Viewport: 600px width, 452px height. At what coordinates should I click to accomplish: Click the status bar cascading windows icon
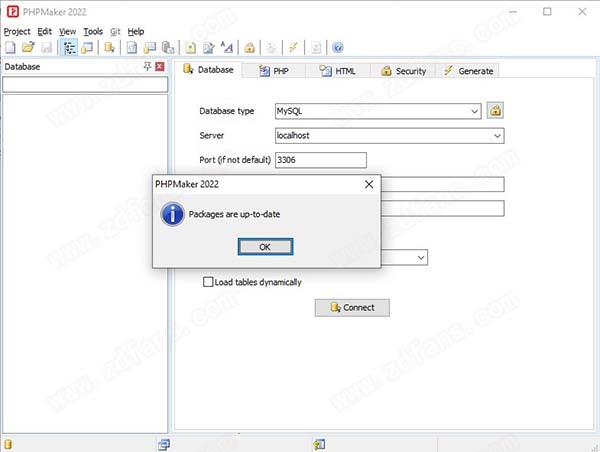164,444
